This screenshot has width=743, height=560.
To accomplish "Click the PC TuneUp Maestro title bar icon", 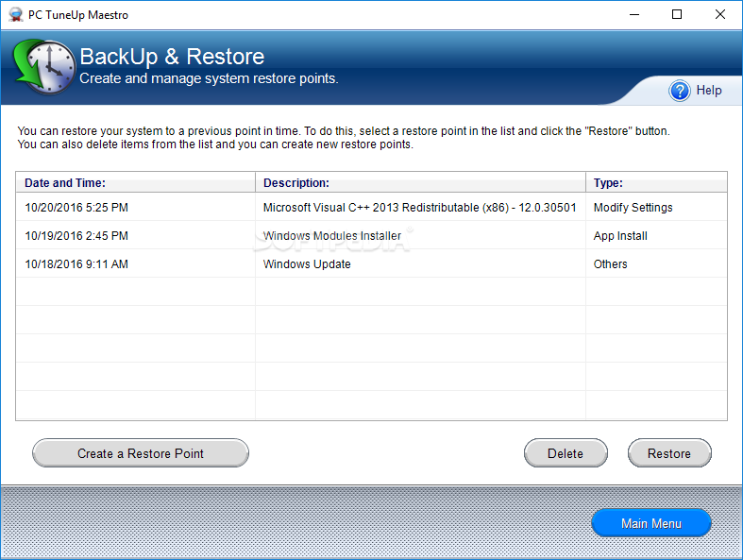I will point(16,15).
